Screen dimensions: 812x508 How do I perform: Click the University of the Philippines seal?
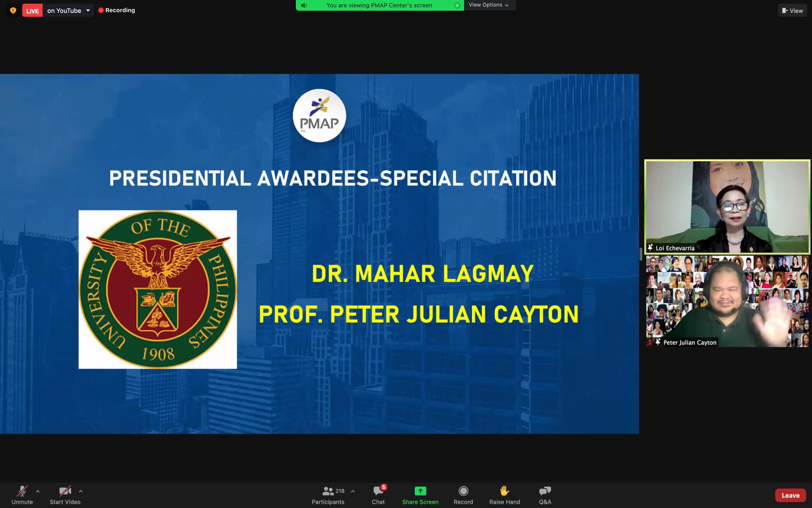click(x=158, y=289)
